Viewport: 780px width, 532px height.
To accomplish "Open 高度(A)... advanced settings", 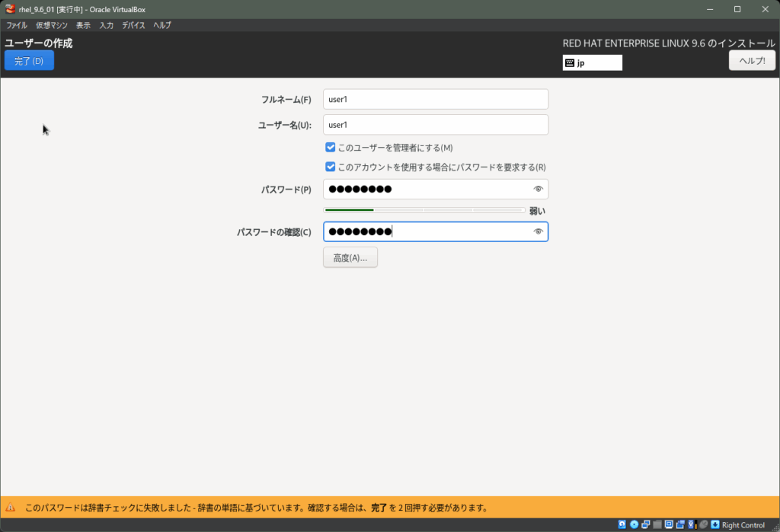I will tap(350, 257).
